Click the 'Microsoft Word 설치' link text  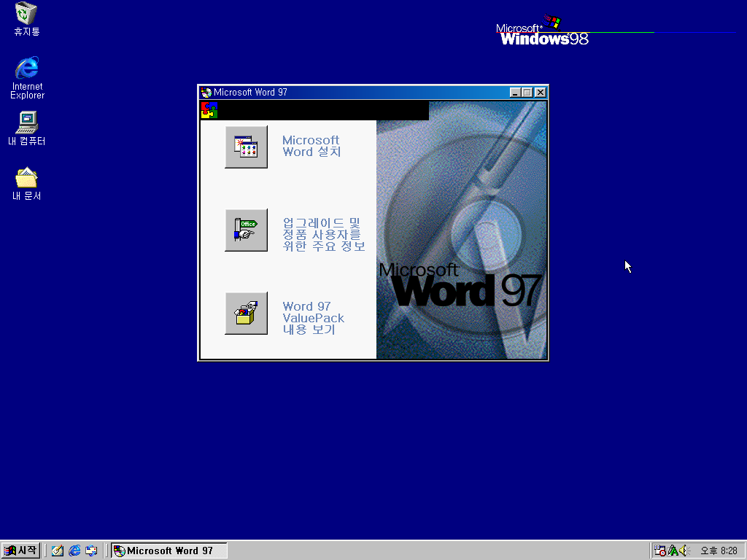[x=311, y=146]
